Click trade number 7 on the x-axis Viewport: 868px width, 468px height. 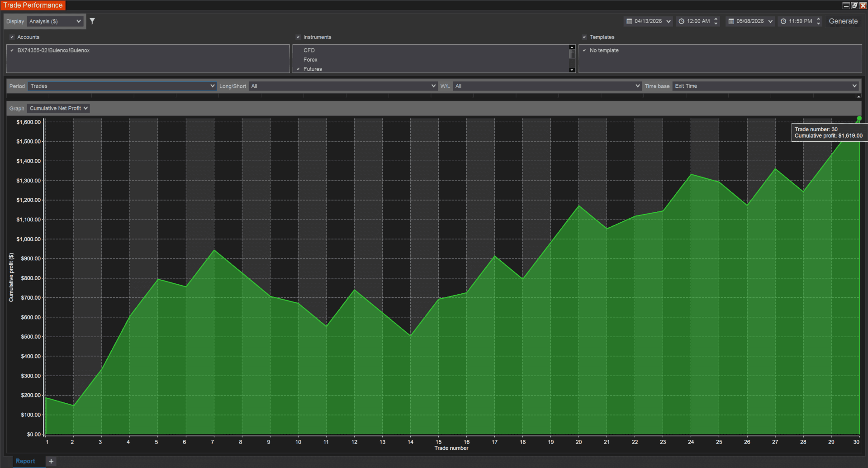click(212, 442)
